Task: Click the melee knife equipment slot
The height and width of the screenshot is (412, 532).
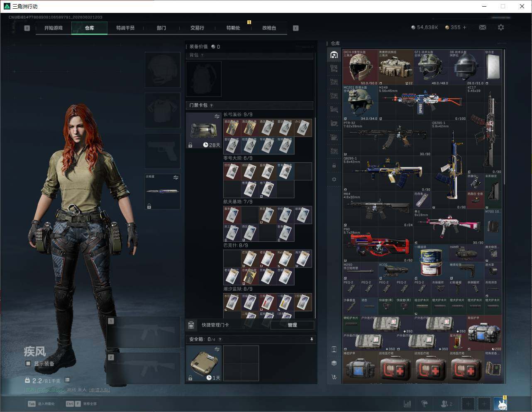Action: click(x=162, y=191)
